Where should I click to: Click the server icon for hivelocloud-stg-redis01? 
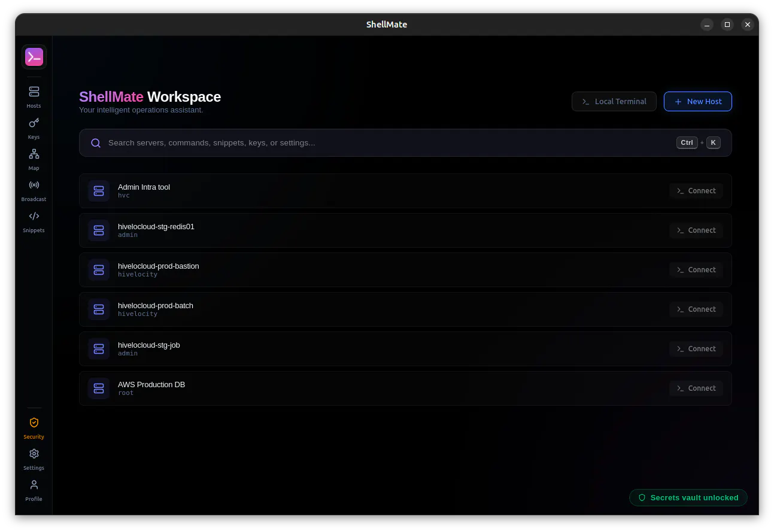pos(99,230)
